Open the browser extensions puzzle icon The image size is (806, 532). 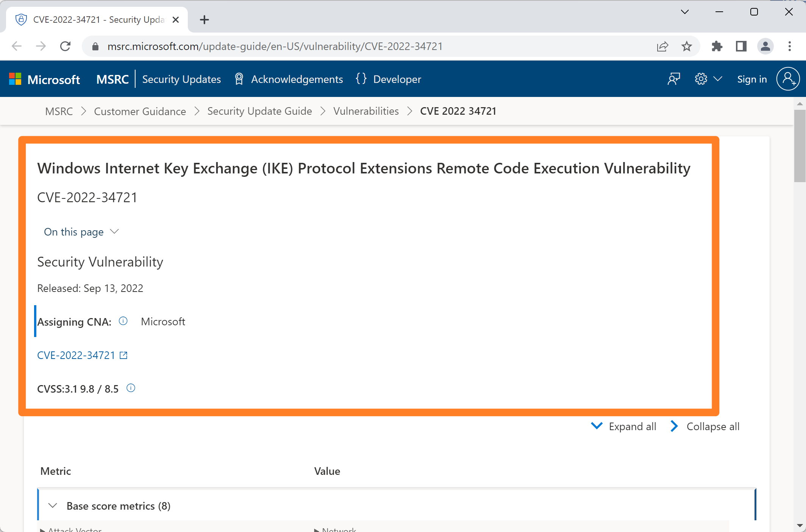[x=717, y=46]
